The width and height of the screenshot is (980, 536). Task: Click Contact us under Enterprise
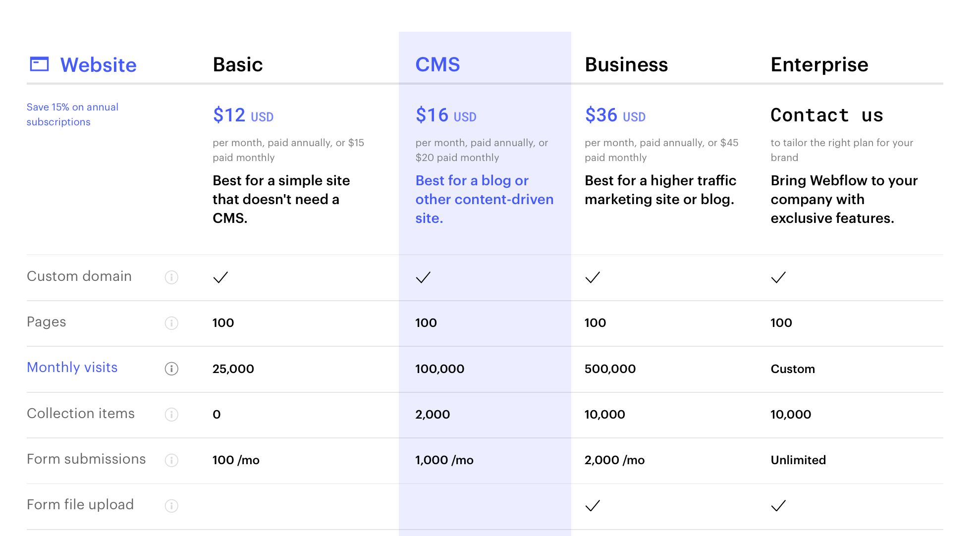point(827,115)
